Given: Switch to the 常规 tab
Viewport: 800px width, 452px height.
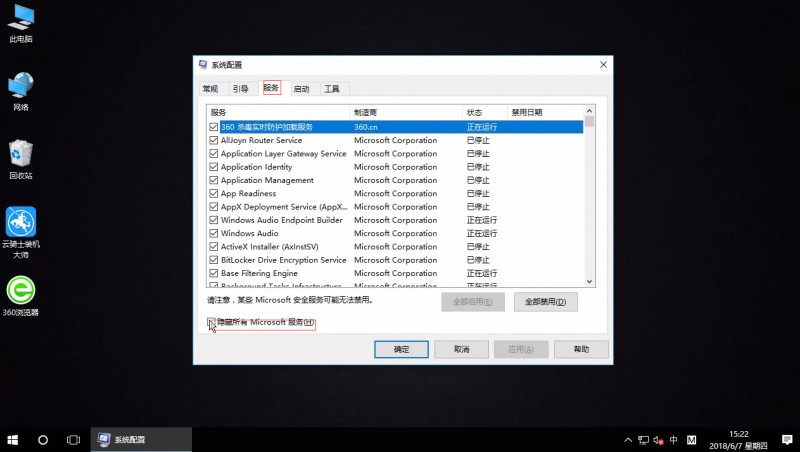Looking at the screenshot, I should click(x=210, y=89).
